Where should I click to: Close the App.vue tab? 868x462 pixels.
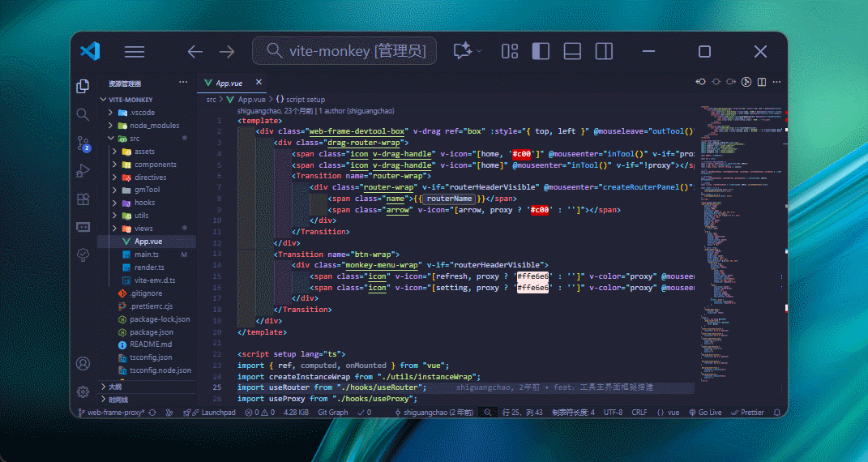tap(259, 83)
